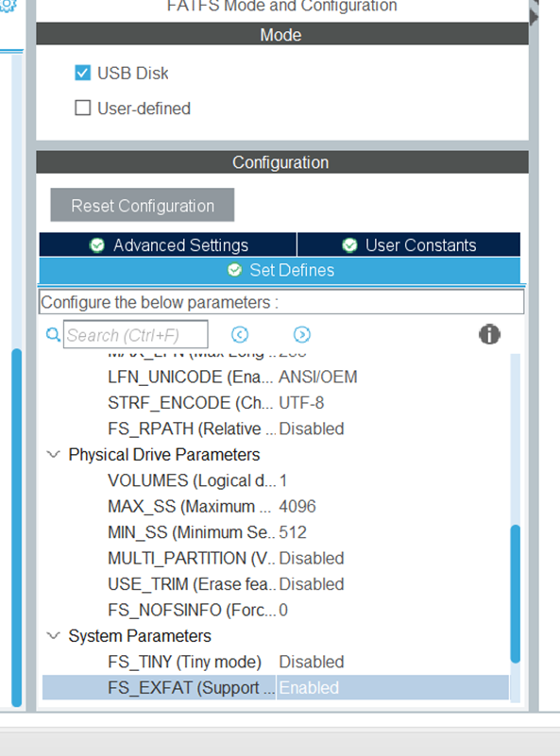This screenshot has height=756, width=560.
Task: Open the User Constants tab
Action: point(409,245)
